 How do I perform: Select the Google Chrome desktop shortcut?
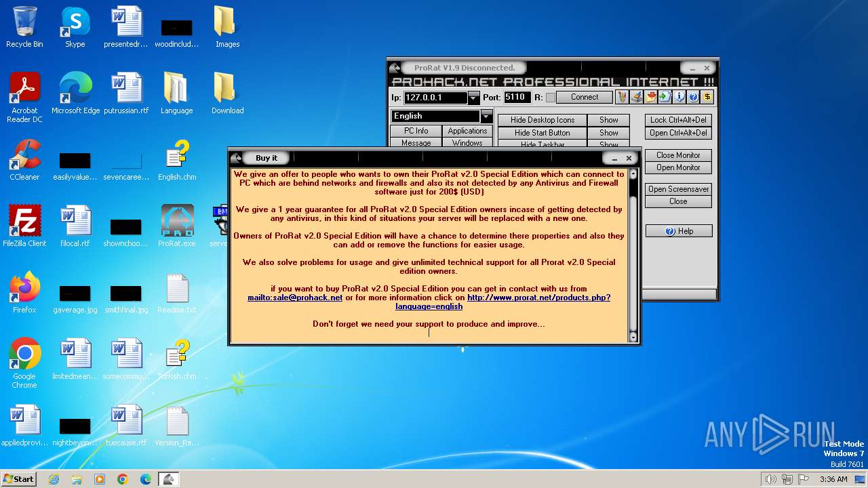tap(24, 364)
